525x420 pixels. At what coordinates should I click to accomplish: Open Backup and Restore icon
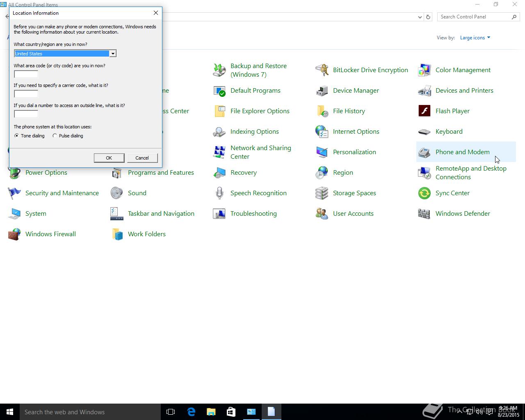[219, 70]
